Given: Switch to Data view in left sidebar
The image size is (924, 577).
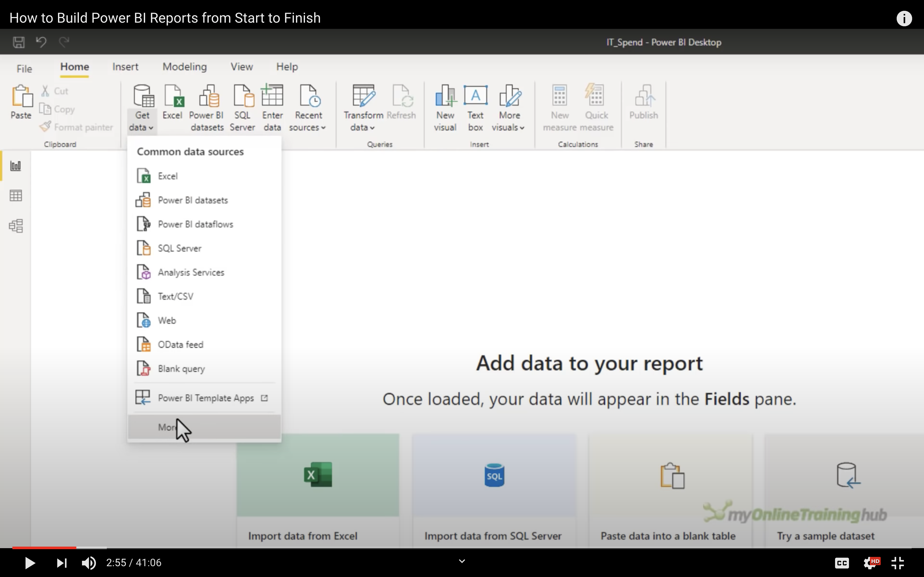Looking at the screenshot, I should (x=16, y=196).
